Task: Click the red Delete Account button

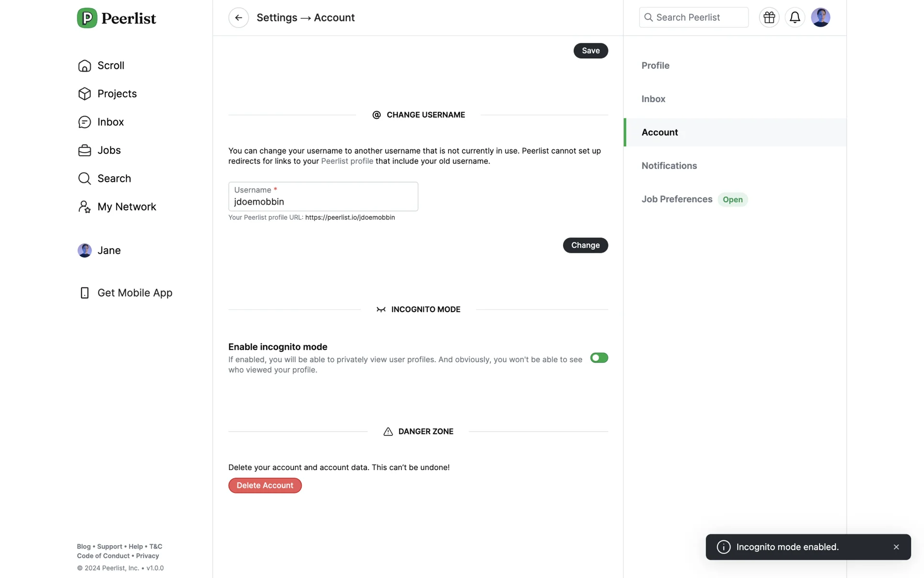Action: [x=265, y=486]
